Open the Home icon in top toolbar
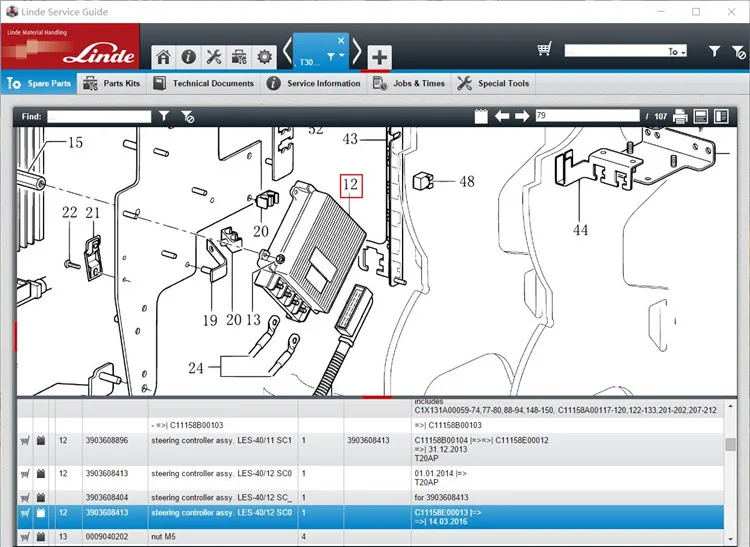Viewport: 750px width, 547px height. (163, 57)
